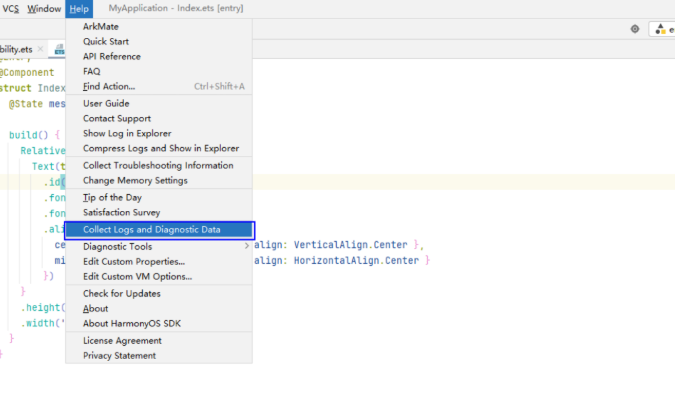Open the Window menu
Image resolution: width=675 pixels, height=396 pixels.
point(44,9)
